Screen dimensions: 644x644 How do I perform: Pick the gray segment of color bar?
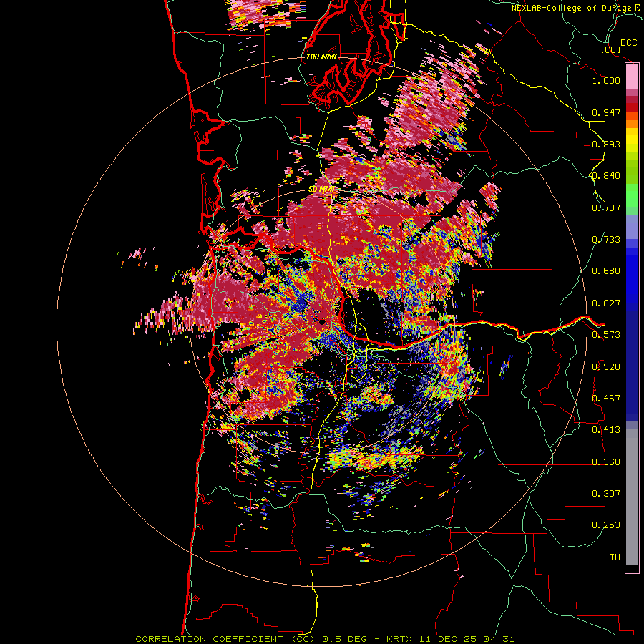[x=632, y=497]
